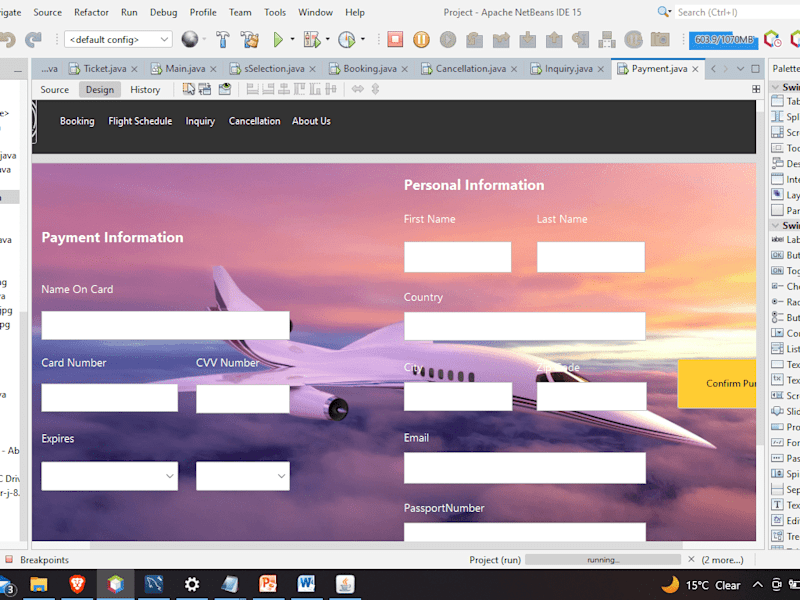Close the Main.java tab

tap(213, 69)
